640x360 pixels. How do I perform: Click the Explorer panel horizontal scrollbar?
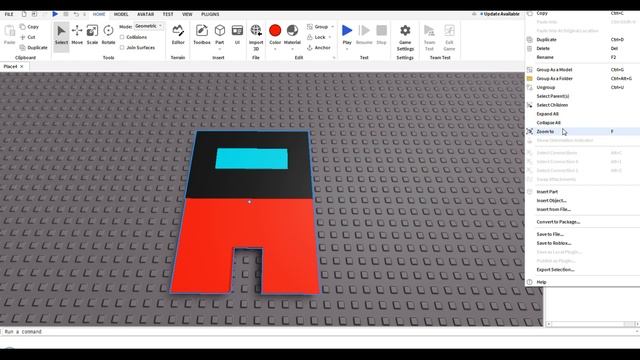pyautogui.click(x=592, y=324)
